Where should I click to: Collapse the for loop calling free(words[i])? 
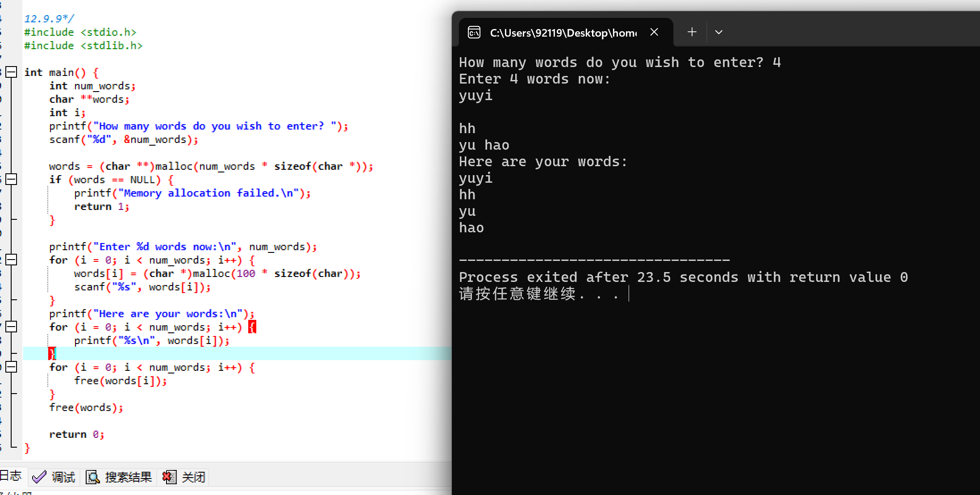[x=12, y=367]
